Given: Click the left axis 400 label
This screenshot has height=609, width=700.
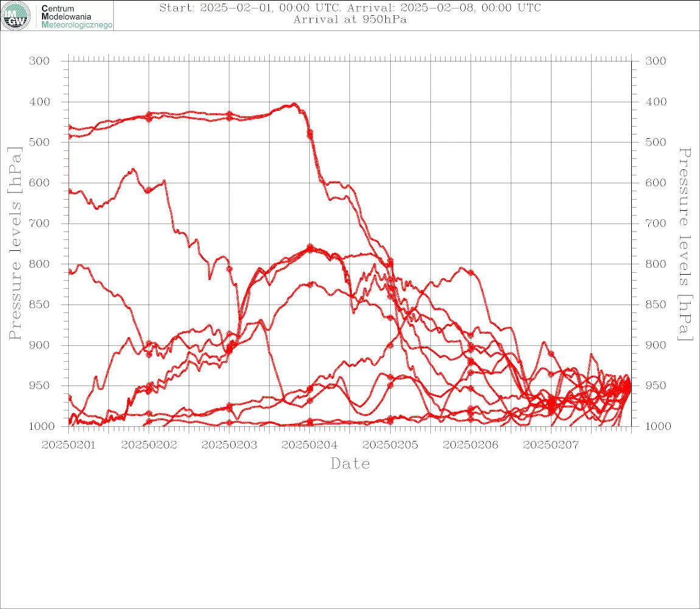Looking at the screenshot, I should [x=40, y=102].
